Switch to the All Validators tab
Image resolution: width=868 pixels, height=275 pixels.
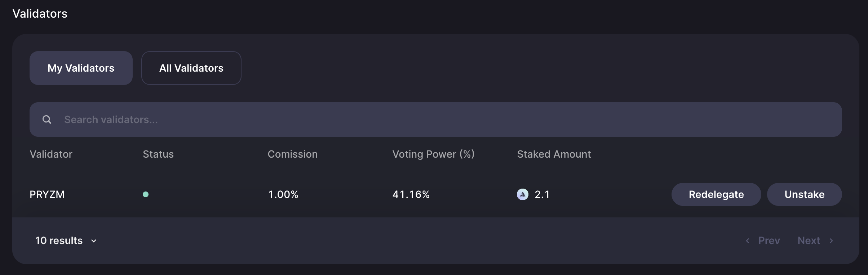tap(191, 68)
